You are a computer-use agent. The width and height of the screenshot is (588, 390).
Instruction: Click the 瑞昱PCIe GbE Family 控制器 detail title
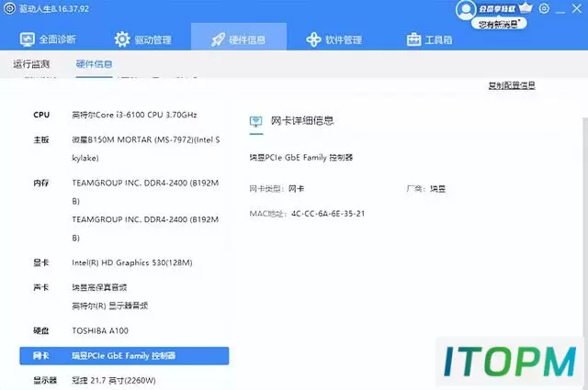[x=301, y=157]
